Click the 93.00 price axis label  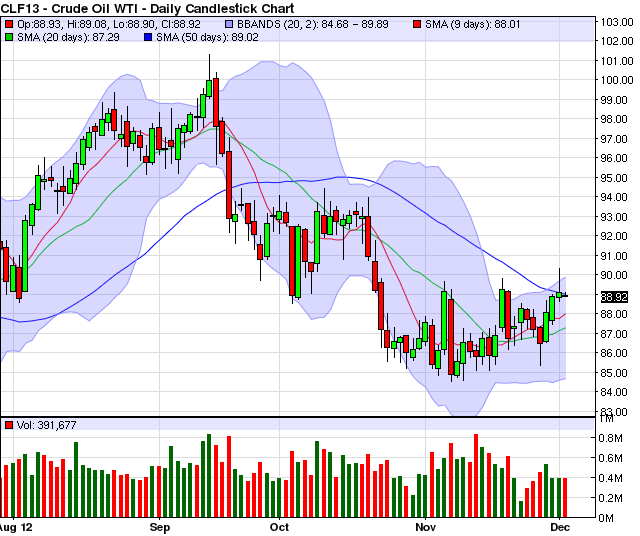[613, 217]
